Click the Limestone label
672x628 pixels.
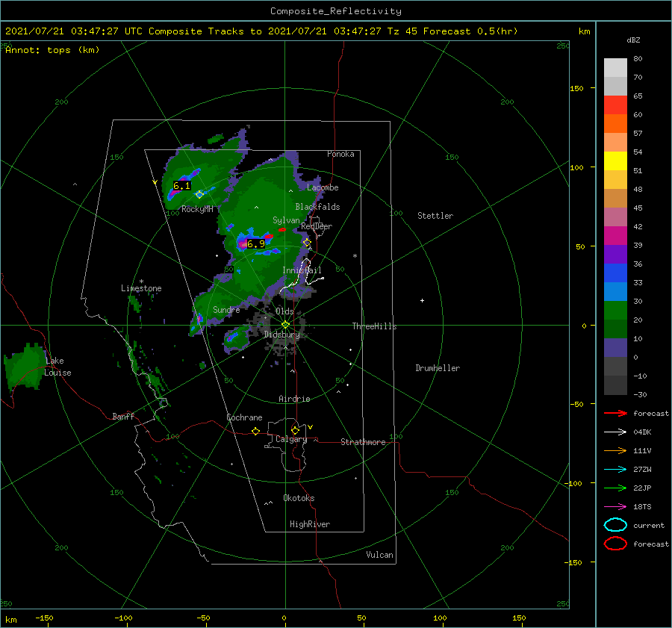[x=141, y=288]
